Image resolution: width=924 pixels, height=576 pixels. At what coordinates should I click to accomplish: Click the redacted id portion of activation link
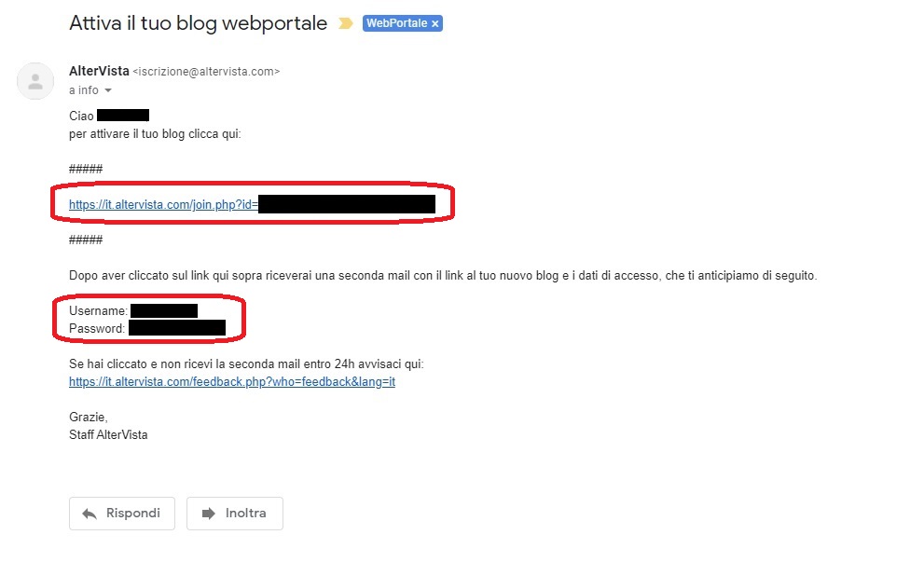pyautogui.click(x=347, y=204)
